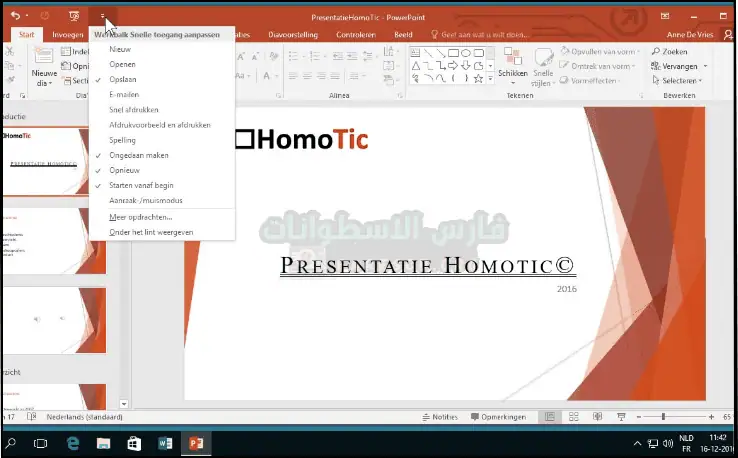This screenshot has width=738, height=458.
Task: Click the Undo arrow in quick access toolbar
Action: tap(15, 16)
